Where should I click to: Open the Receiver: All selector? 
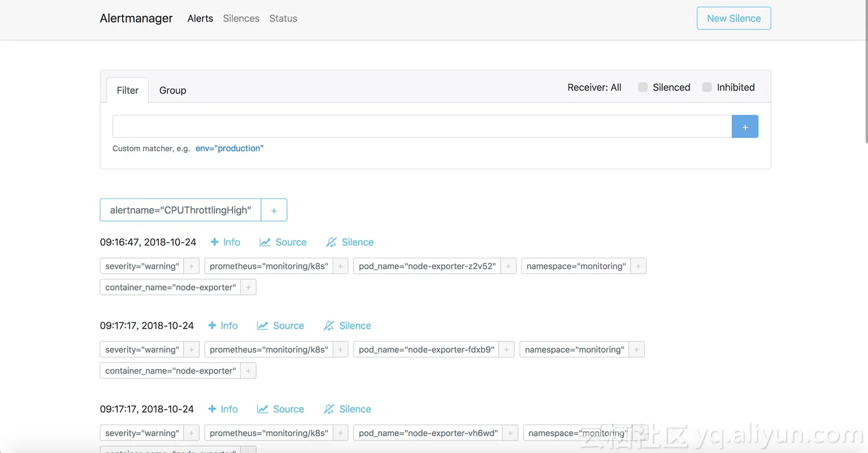pos(594,87)
